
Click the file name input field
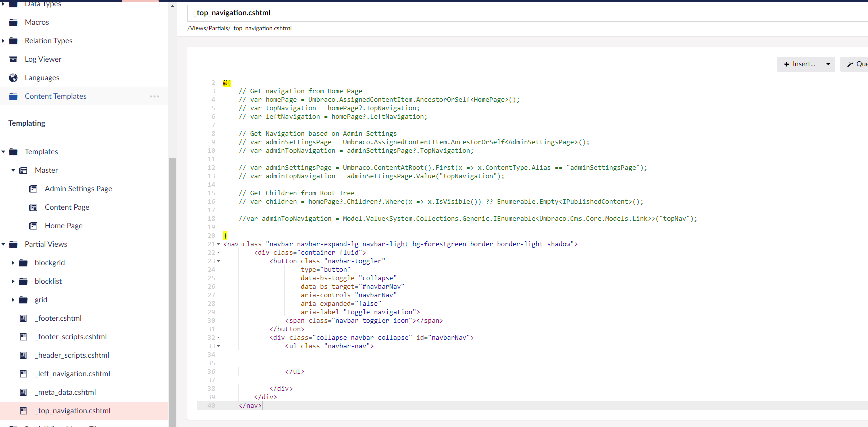point(527,13)
